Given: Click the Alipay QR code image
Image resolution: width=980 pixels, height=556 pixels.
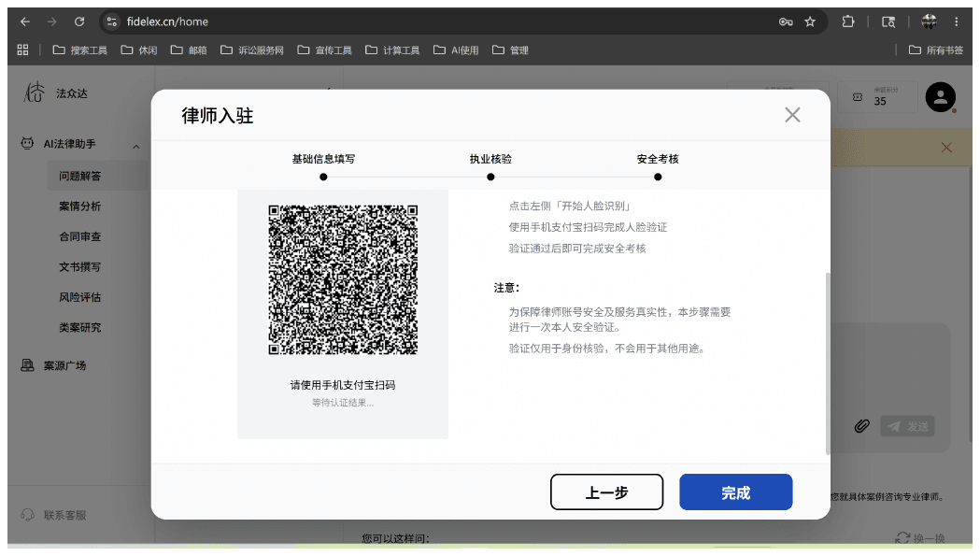Looking at the screenshot, I should tap(343, 279).
